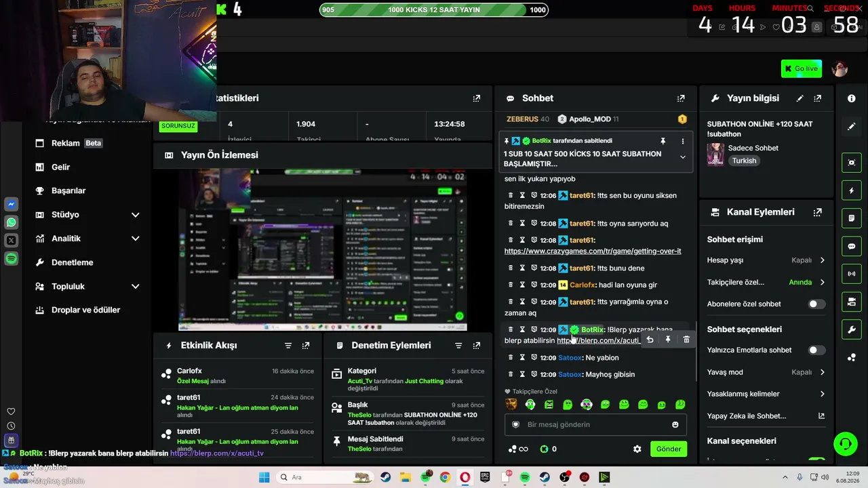Click Carlofx in the Etkinlik Akışı
This screenshot has width=868, height=488.
(189, 371)
